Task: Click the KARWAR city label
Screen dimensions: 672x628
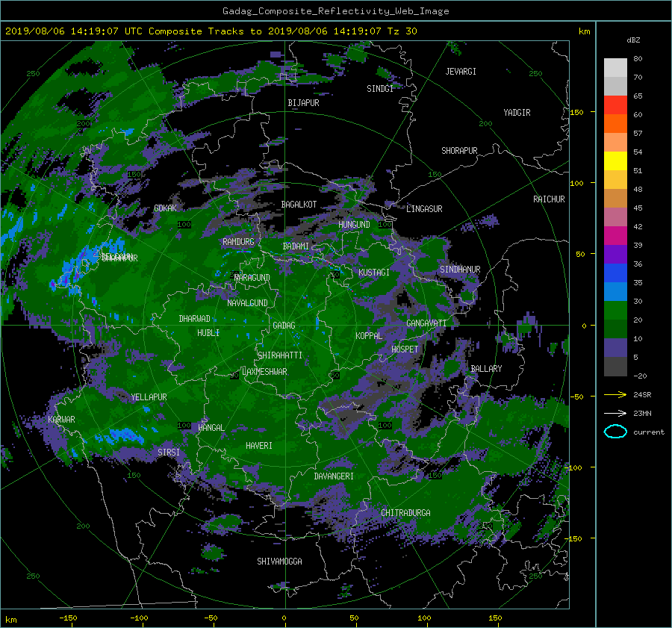Action: (61, 419)
